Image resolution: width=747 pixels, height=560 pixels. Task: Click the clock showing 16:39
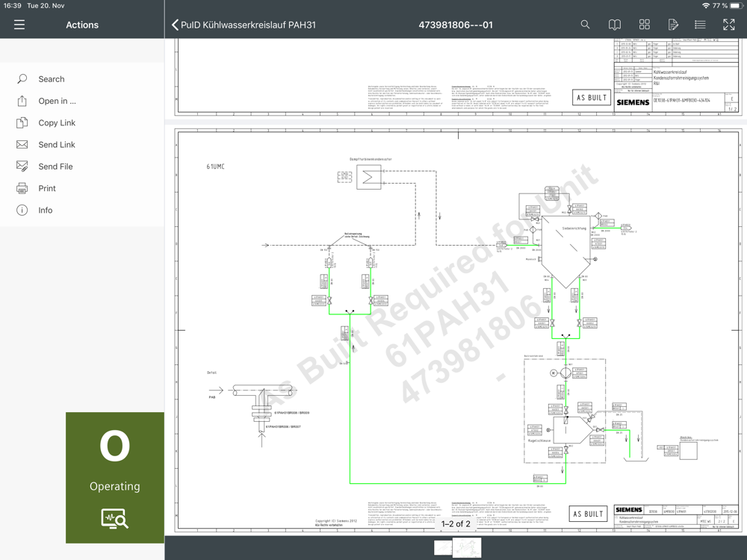tap(13, 6)
